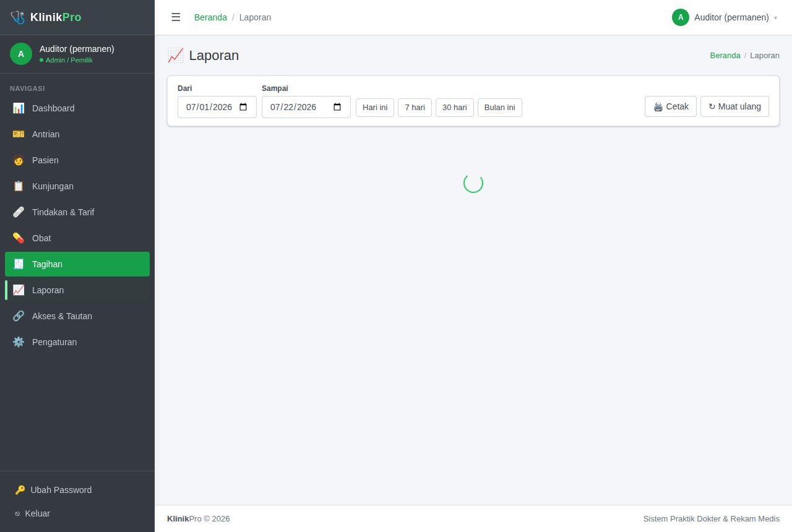Click the Akses & Tautan link icon
Screen dimensions: 792x532
(x=19, y=316)
